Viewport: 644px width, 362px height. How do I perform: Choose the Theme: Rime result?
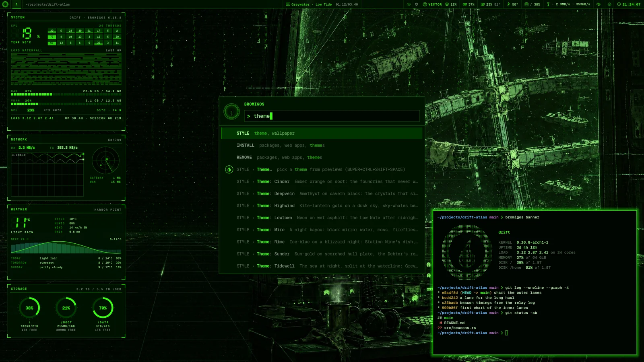[x=322, y=242]
